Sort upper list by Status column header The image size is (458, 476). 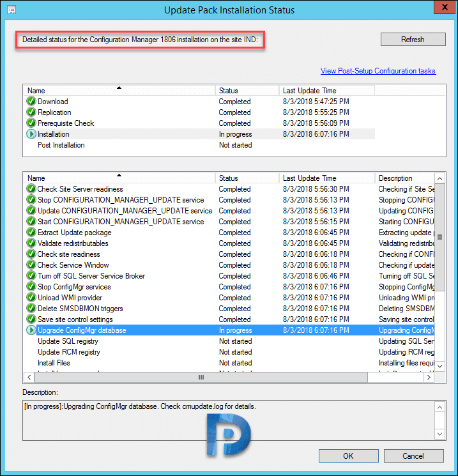pos(247,91)
